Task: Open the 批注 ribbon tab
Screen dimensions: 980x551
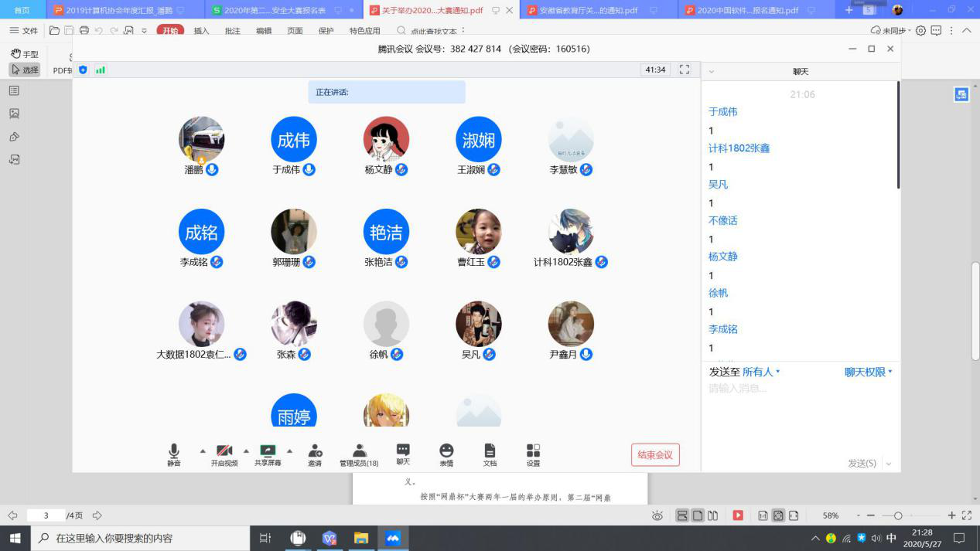Action: pos(232,31)
